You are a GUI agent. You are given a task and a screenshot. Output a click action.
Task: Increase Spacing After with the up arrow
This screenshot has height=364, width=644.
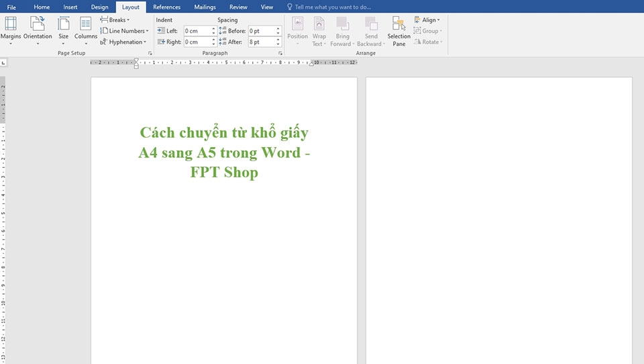[x=278, y=40]
